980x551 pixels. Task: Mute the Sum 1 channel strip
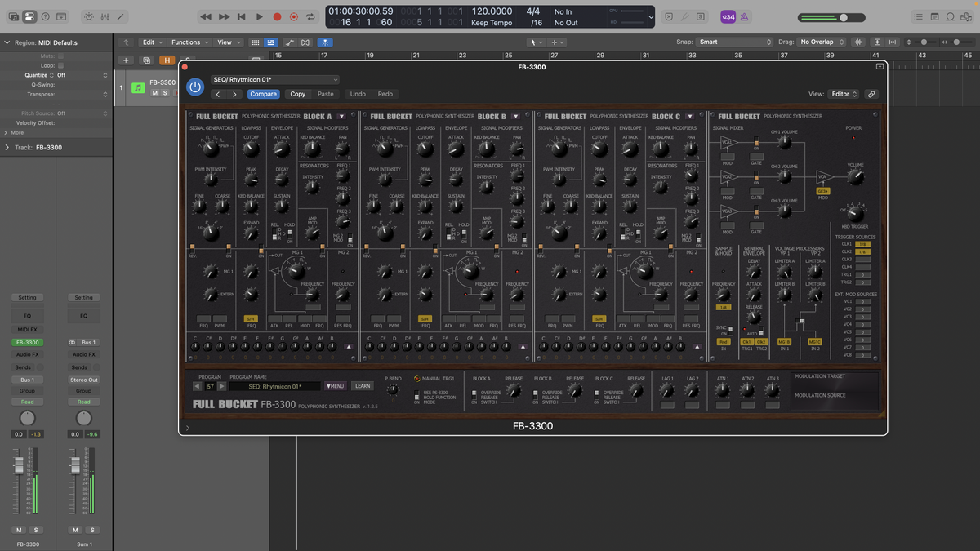point(75,531)
